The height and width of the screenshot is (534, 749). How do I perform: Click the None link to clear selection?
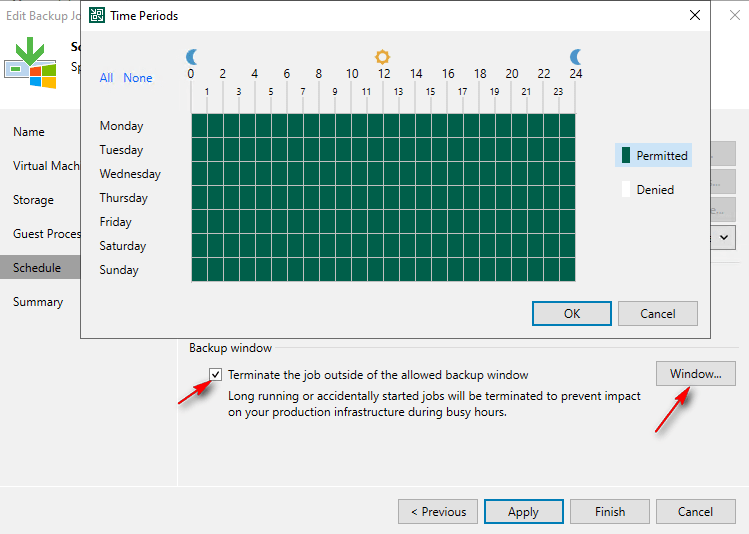(138, 78)
